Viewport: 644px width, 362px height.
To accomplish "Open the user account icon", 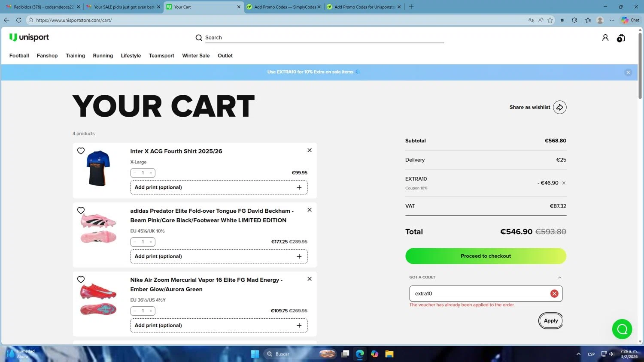I will pos(605,38).
